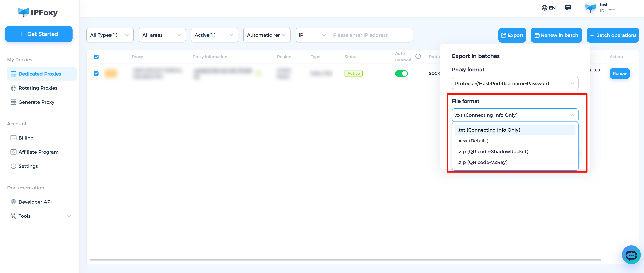
Task: Open the Automatic renewal filter dropdown
Action: point(267,35)
